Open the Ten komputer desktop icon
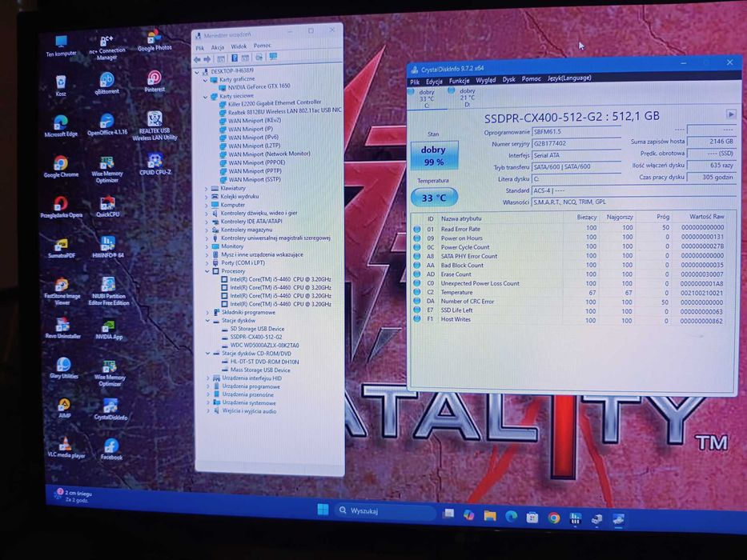The image size is (747, 560). 61,46
